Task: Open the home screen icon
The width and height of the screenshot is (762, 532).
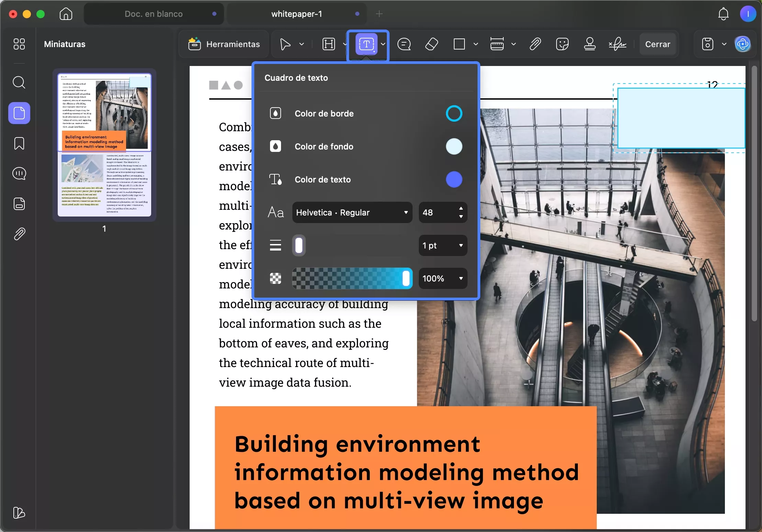Action: pyautogui.click(x=66, y=14)
